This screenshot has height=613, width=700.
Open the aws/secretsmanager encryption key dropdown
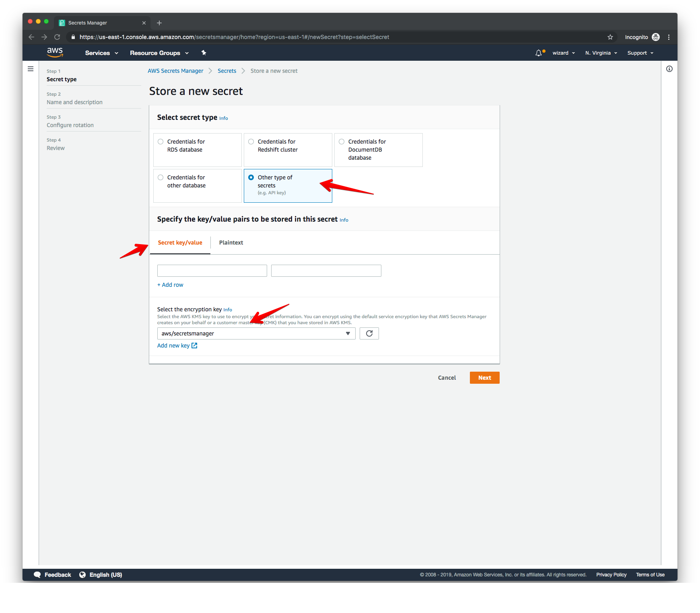[256, 333]
